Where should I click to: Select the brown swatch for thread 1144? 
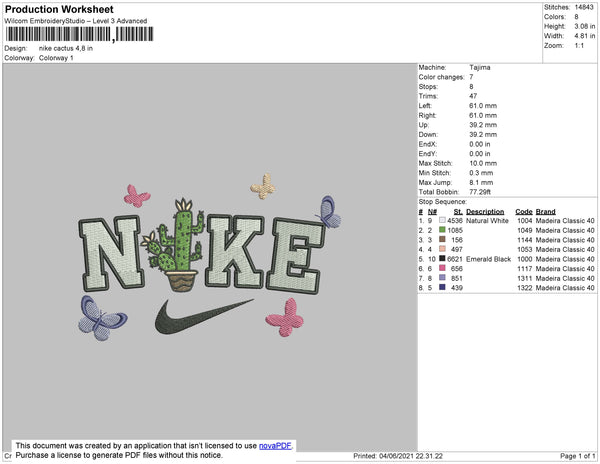[442, 239]
